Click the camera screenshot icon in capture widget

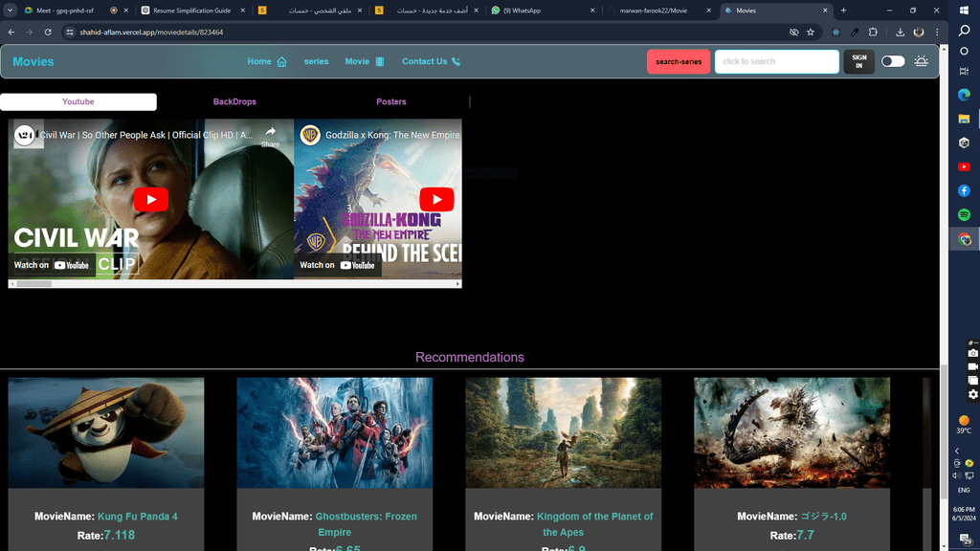[x=973, y=353]
